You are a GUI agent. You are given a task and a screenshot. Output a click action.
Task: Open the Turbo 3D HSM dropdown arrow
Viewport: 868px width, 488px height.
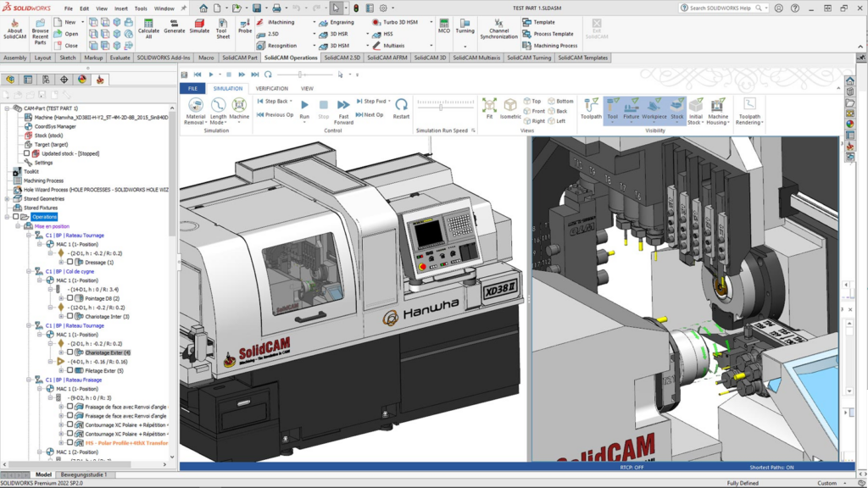pos(431,22)
